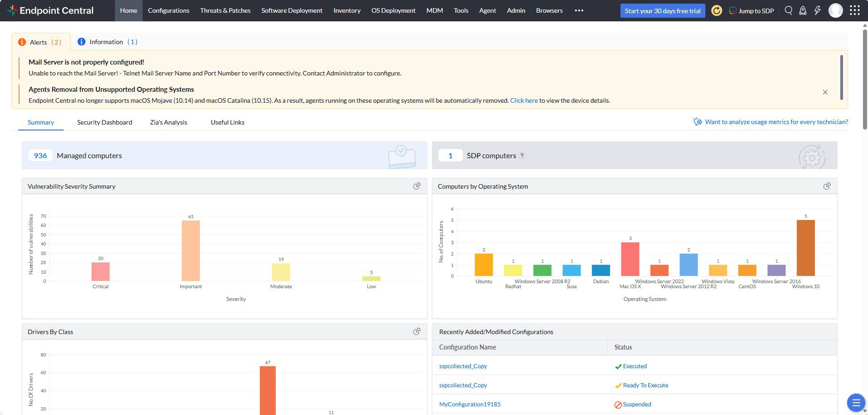
Task: Click the 'Agents Removal from Unsupported Operating Systems' heading
Action: [111, 90]
